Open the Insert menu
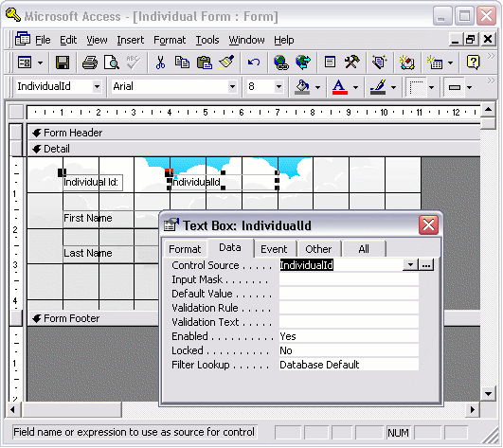 130,40
